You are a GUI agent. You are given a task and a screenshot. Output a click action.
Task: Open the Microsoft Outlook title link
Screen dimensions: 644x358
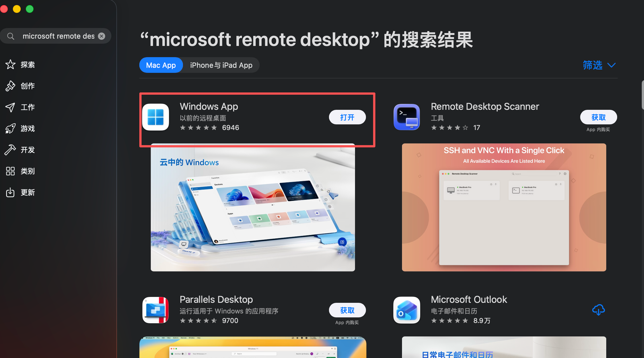[x=469, y=299]
